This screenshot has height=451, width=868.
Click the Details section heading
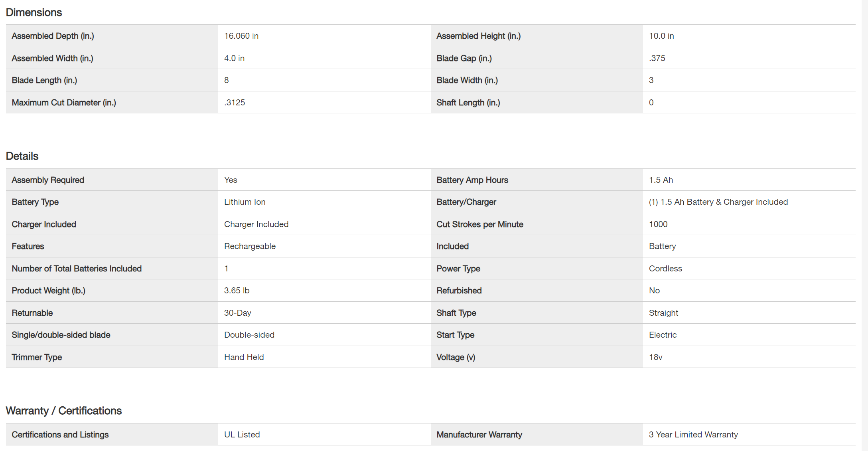tap(22, 156)
